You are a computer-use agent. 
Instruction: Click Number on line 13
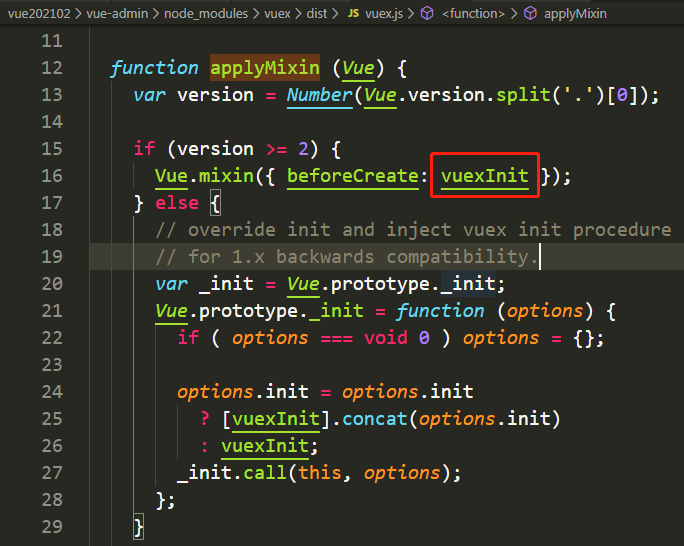point(319,95)
